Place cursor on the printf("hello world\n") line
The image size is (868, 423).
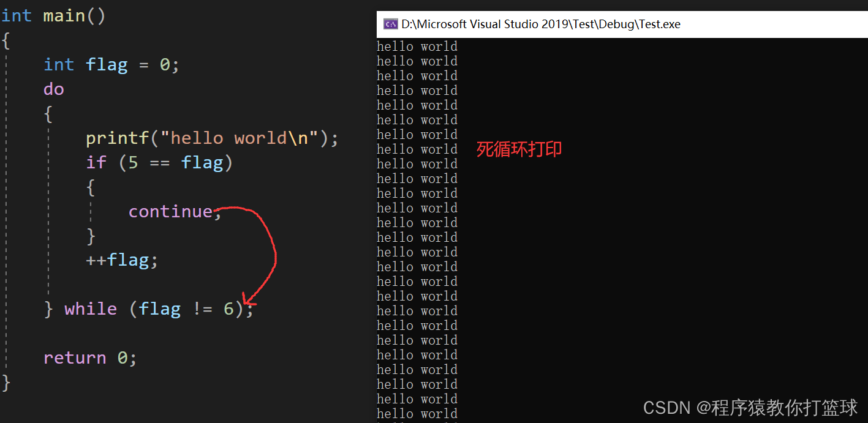point(212,138)
